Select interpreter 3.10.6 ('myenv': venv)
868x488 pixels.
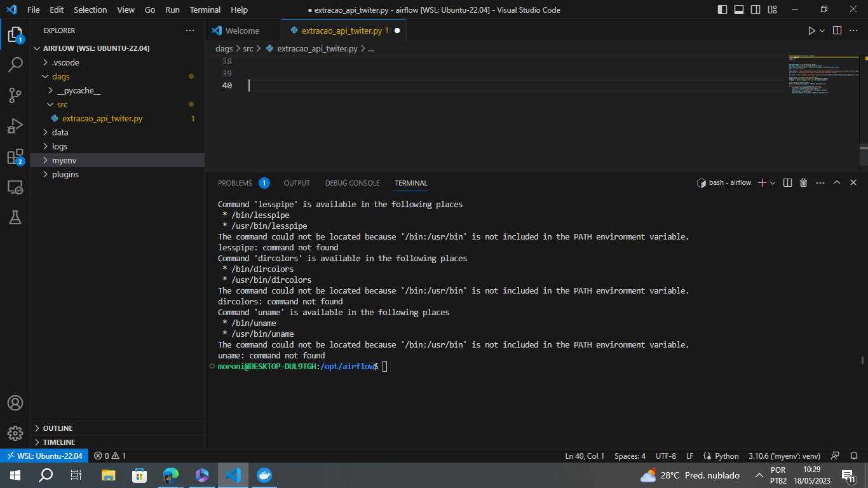(x=784, y=456)
